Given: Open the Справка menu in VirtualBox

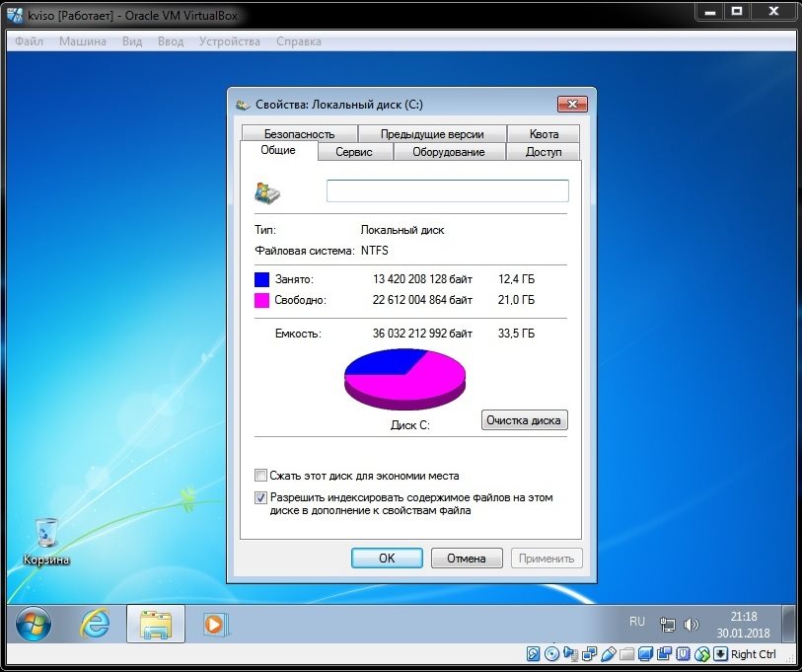Looking at the screenshot, I should 299,41.
